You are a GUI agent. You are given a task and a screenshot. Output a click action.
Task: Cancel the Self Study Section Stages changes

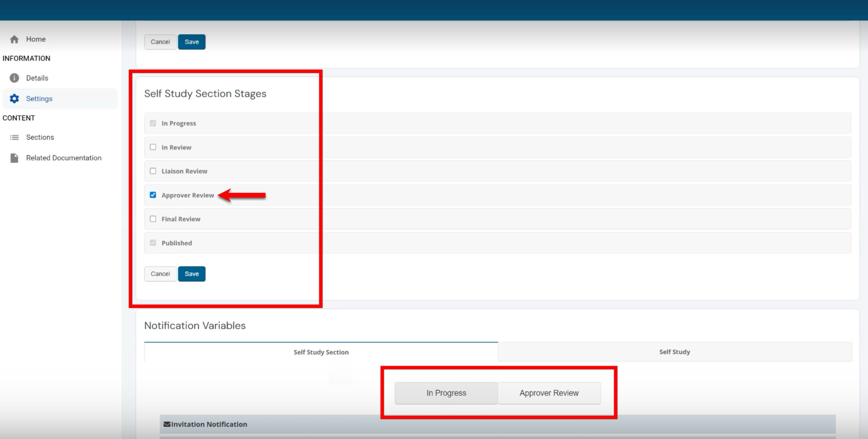160,274
